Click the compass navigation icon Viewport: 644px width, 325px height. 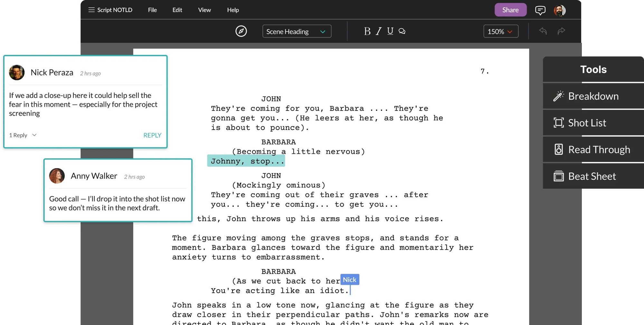point(241,31)
